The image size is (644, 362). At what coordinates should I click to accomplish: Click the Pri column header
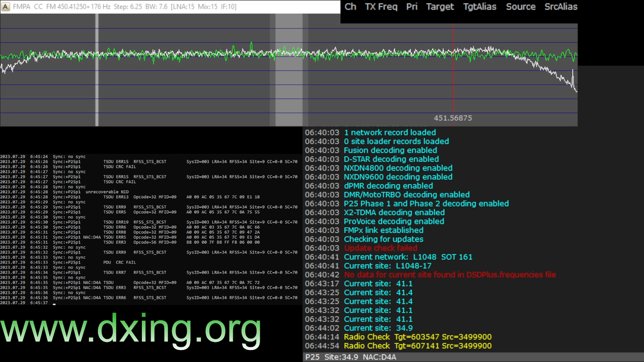[x=412, y=7]
